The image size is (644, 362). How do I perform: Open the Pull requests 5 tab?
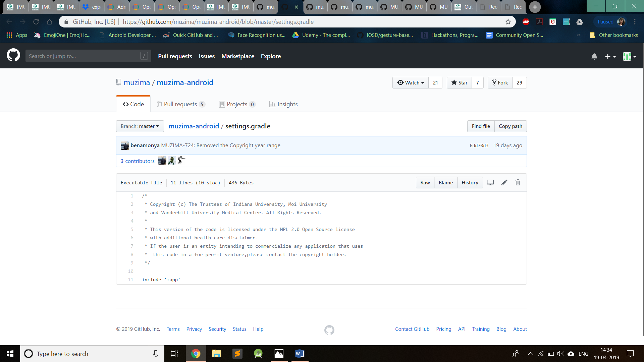[x=181, y=104]
